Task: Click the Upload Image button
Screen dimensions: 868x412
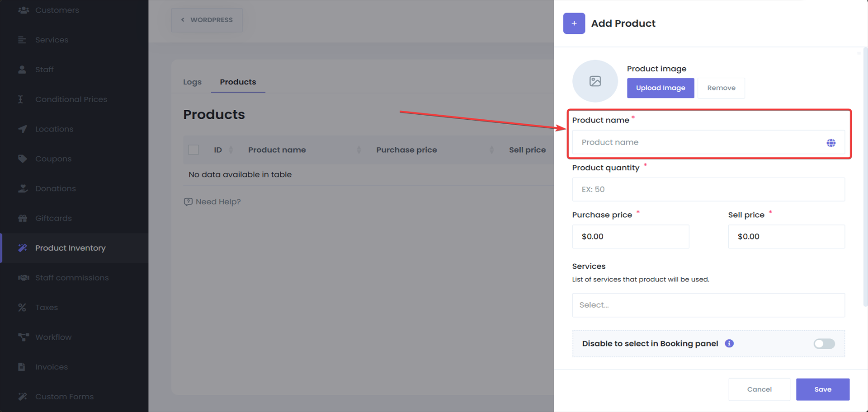Action: pos(660,88)
